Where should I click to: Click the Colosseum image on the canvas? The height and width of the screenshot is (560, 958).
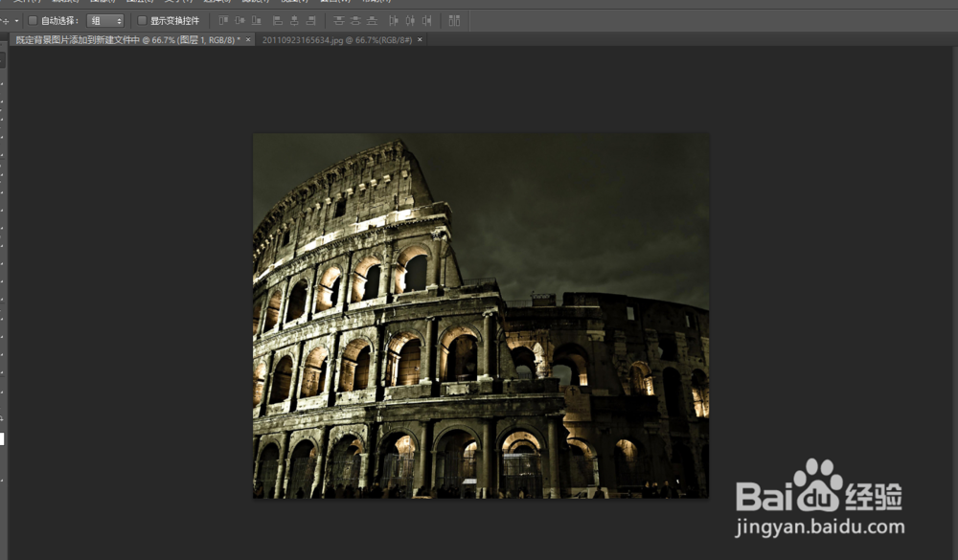point(481,316)
